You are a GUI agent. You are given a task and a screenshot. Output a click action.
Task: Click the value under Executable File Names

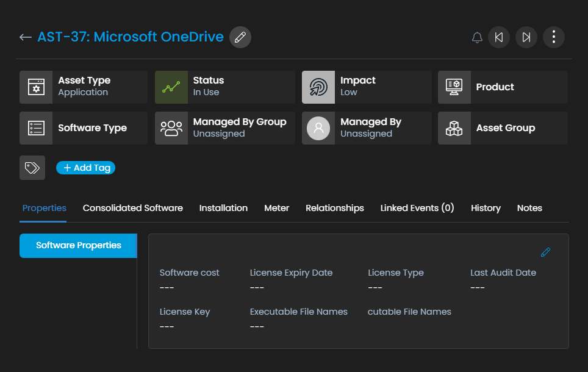257,327
